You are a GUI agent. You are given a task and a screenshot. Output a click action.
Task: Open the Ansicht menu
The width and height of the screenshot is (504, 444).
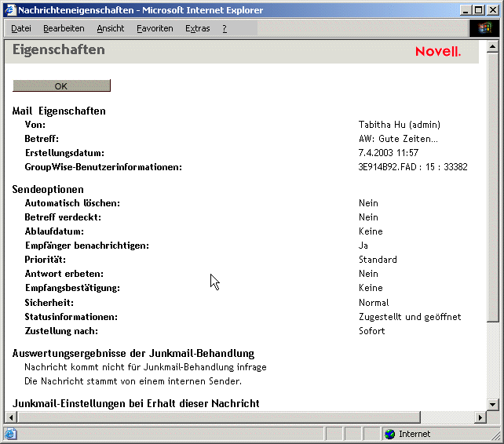click(x=110, y=28)
